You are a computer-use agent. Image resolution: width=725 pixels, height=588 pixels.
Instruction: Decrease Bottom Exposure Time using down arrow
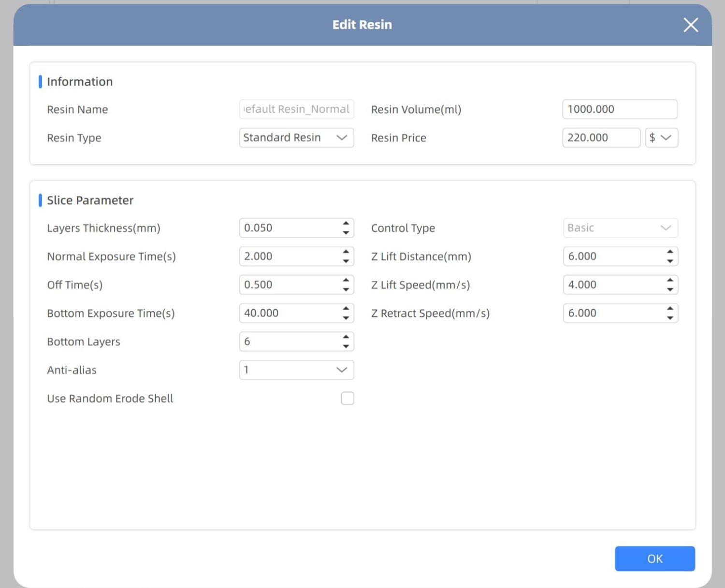346,318
